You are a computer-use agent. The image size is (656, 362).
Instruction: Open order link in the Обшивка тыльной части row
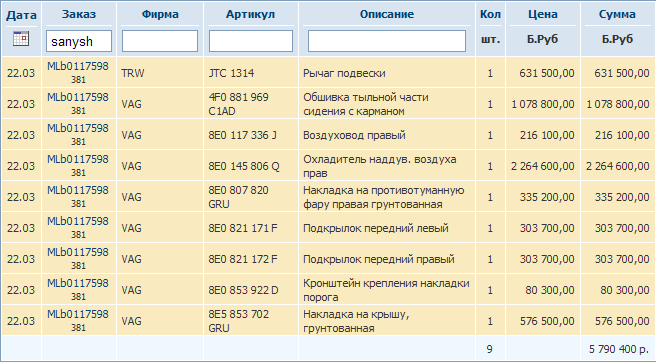[78, 97]
